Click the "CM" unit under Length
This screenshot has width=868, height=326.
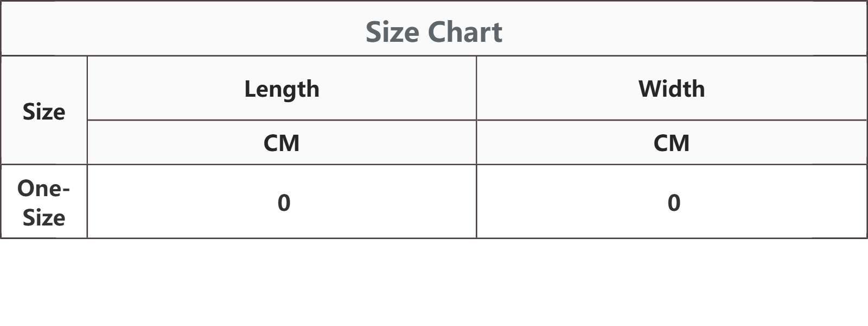282,143
